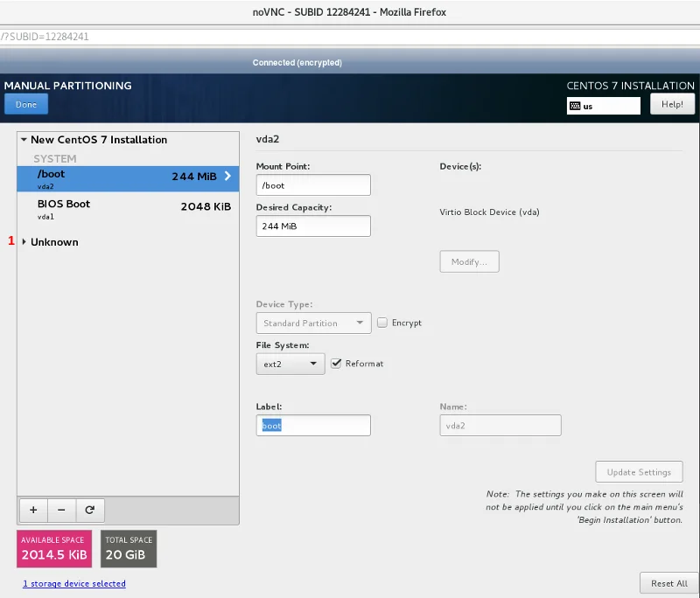Click the Label text field

313,426
